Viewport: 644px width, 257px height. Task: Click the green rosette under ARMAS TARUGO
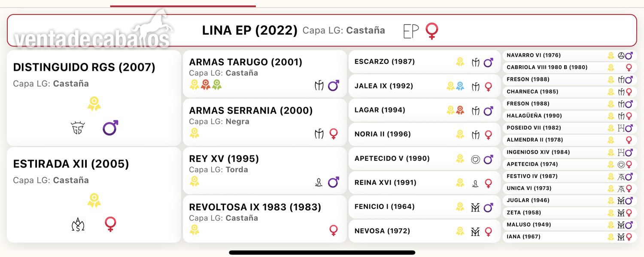[x=216, y=85]
